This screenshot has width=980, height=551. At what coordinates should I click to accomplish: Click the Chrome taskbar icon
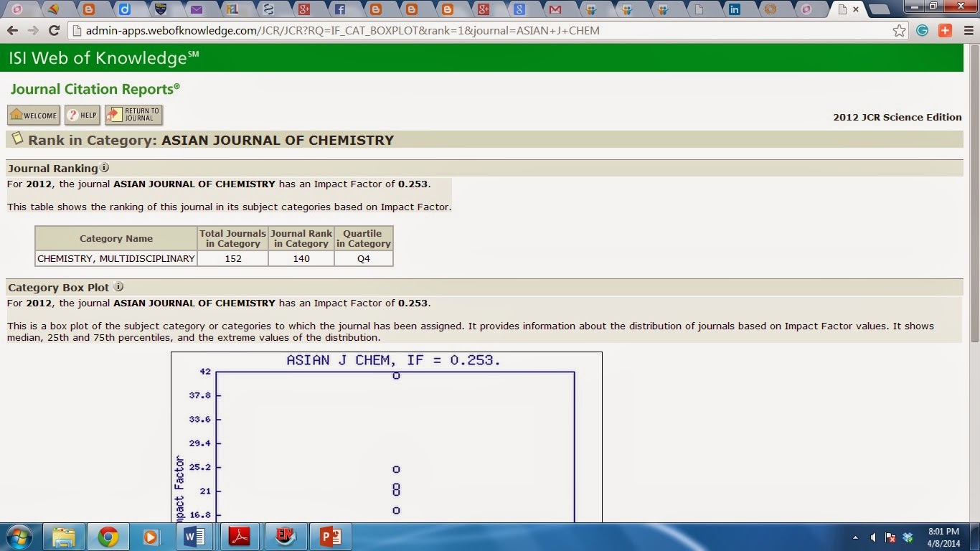[108, 537]
